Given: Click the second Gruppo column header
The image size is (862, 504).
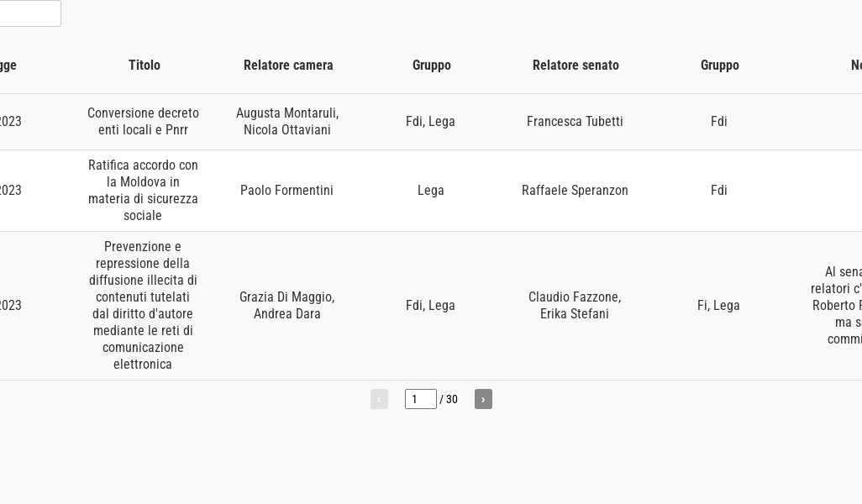Looking at the screenshot, I should 720,65.
